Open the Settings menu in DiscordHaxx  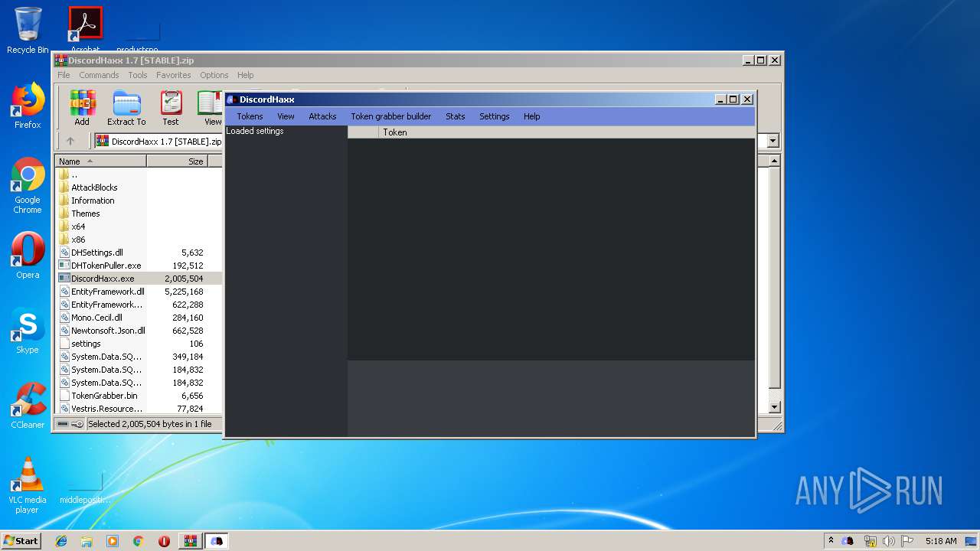pos(495,116)
